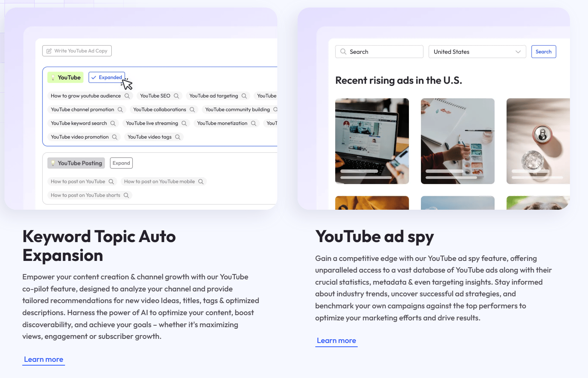The width and height of the screenshot is (588, 378).
Task: Click the lightbulb icon on the YouTube topic tag
Action: click(53, 78)
